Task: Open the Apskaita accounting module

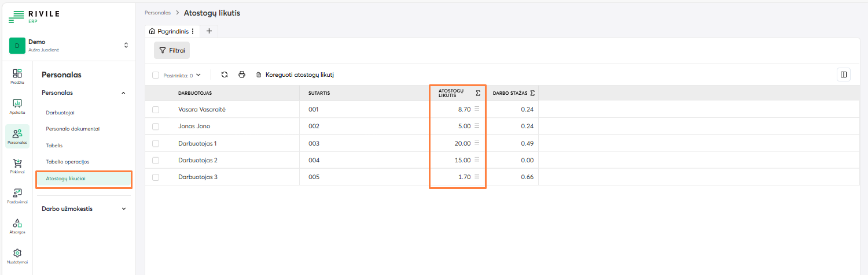Action: click(x=17, y=106)
